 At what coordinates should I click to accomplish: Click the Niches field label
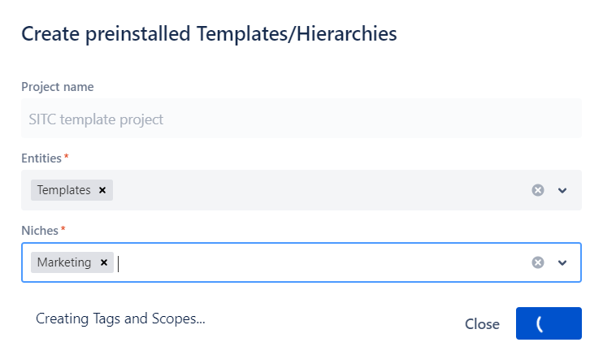pos(39,231)
